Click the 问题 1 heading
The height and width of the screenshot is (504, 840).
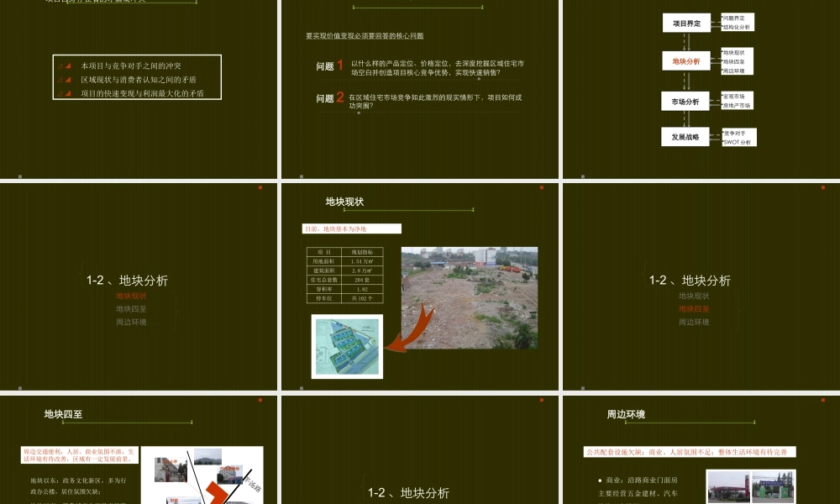click(329, 66)
